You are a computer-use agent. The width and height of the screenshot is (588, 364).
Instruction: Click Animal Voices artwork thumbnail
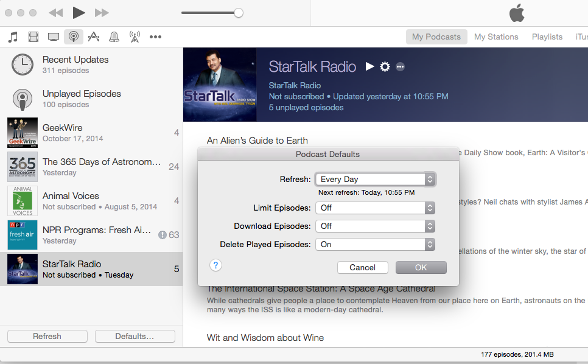[x=23, y=201]
